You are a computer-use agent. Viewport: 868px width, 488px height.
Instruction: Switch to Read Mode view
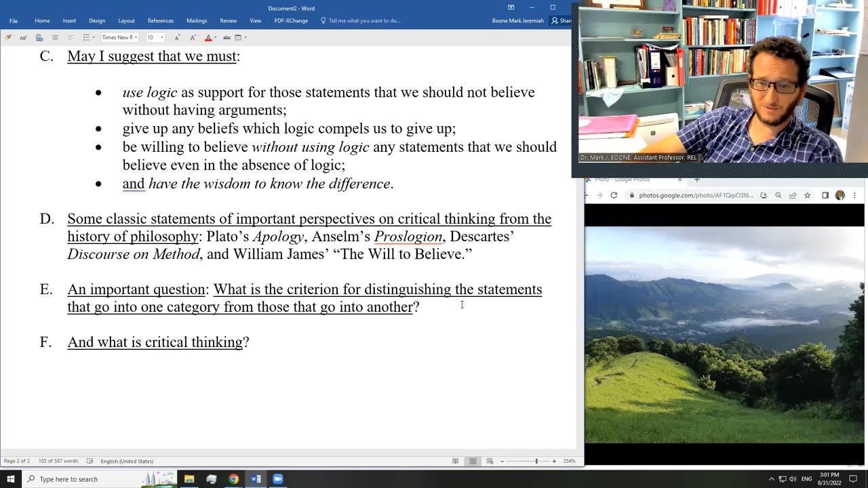pyautogui.click(x=456, y=461)
